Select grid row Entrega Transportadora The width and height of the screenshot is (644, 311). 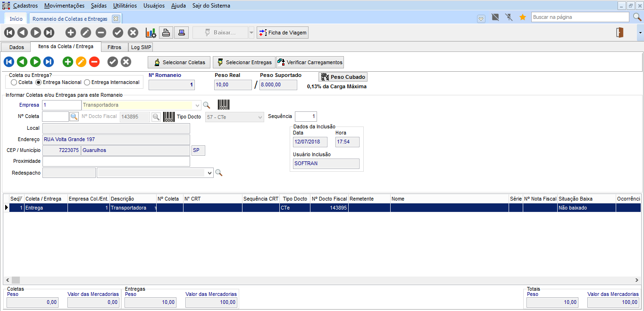tap(322, 208)
